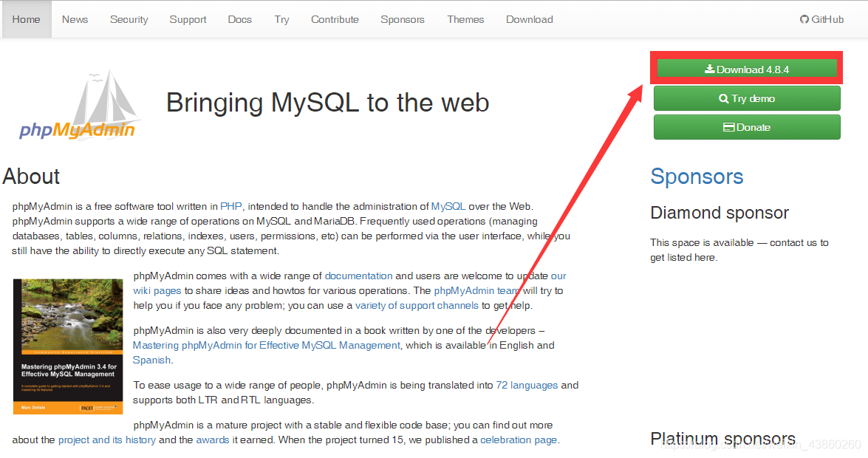Click the Spanish book link
Viewport: 868px width, 458px height.
(x=151, y=360)
